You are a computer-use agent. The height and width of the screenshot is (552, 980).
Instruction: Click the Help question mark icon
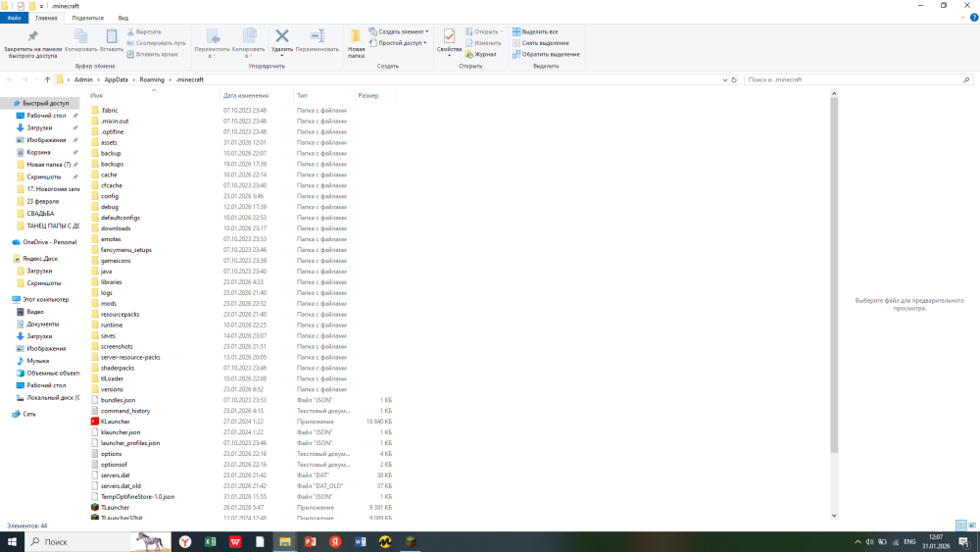(x=974, y=18)
